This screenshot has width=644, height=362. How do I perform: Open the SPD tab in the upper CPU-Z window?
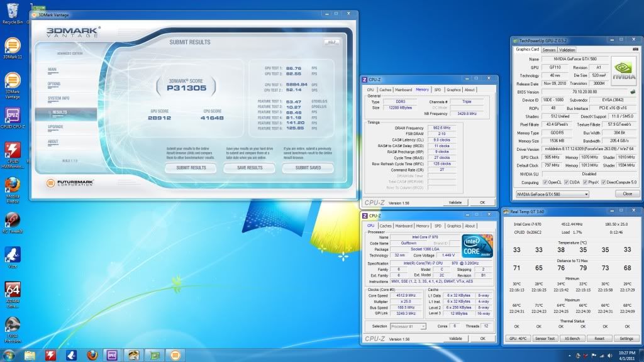(x=438, y=90)
